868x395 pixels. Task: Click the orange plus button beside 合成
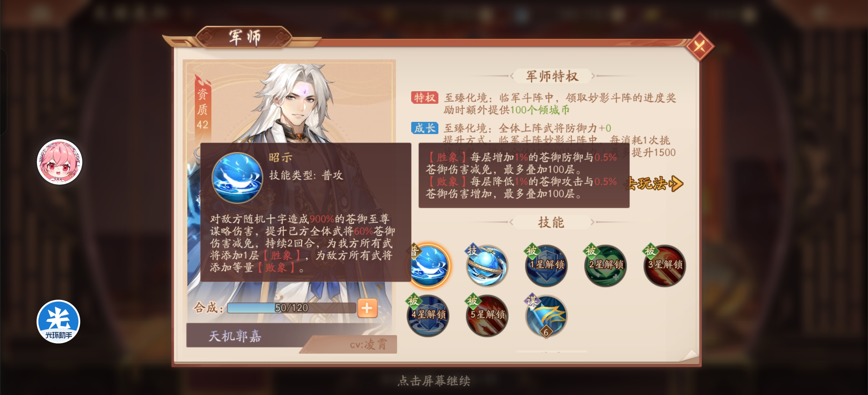click(x=367, y=307)
